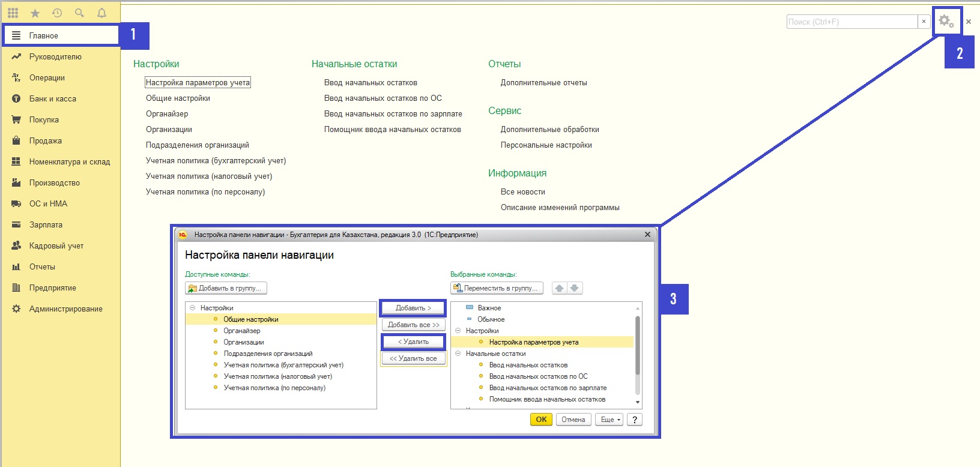Viewport: 980px width, 467px height.
Task: Move selected command up arrow
Action: tap(559, 288)
